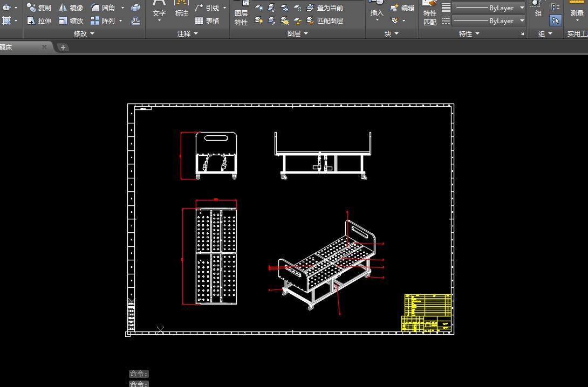Viewport: 588px width, 387px height.
Task: Open the Fillet (圆角) dropdown arrow
Action: click(x=122, y=8)
